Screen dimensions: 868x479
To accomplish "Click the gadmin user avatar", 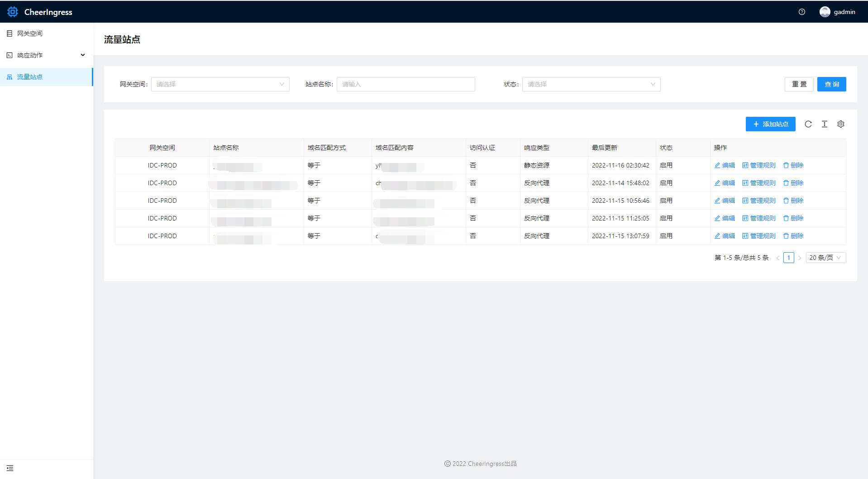I will point(825,12).
